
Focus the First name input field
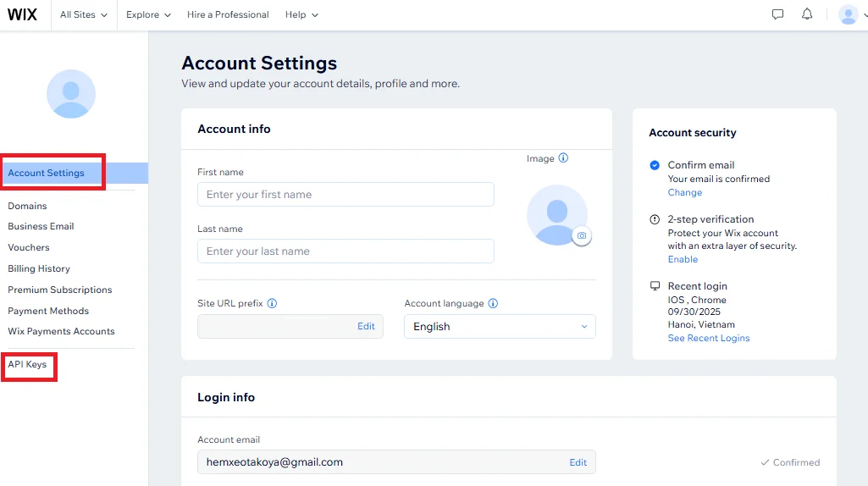(x=346, y=194)
